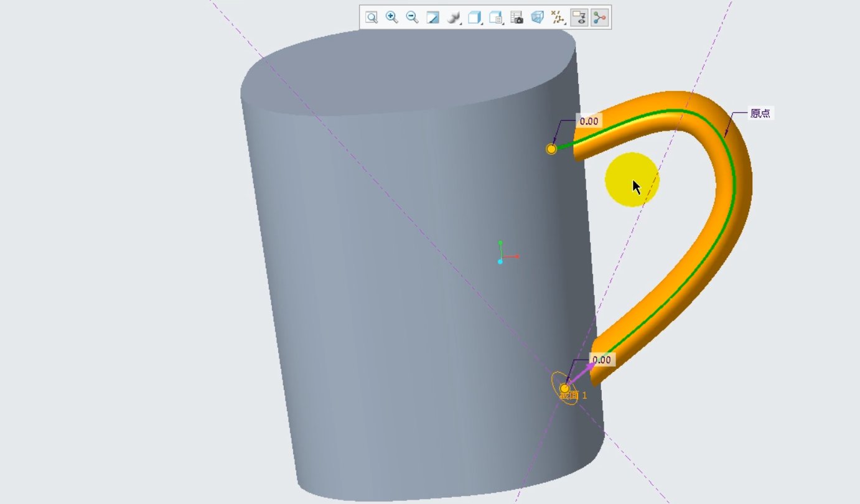The height and width of the screenshot is (504, 860).
Task: Click the yellow drag handle at trajectory top end
Action: 551,149
